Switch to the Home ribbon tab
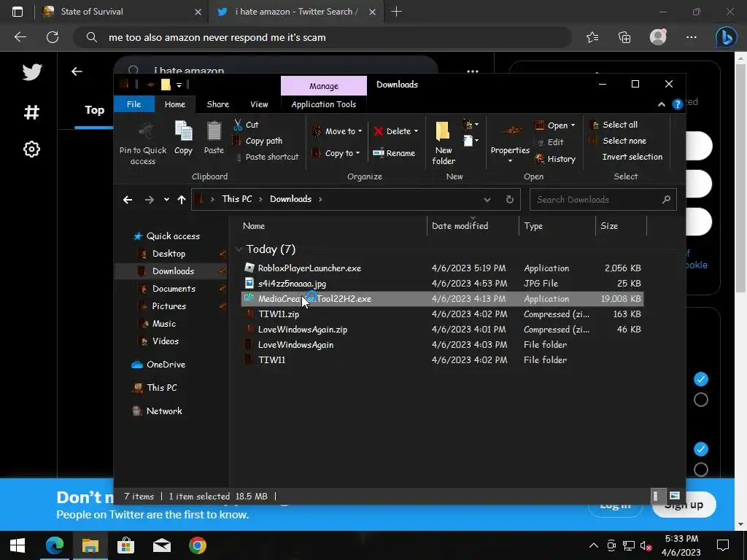Viewport: 747px width, 560px height. (175, 104)
